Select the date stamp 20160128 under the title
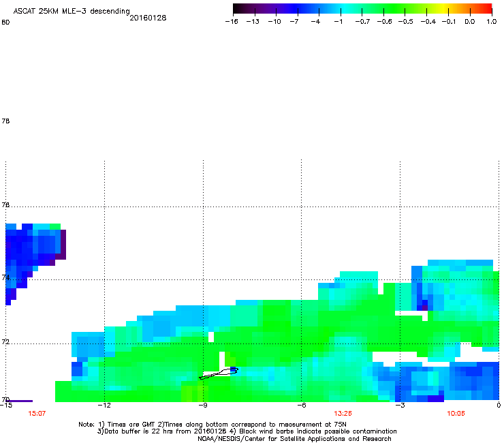The height and width of the screenshot is (443, 504). pyautogui.click(x=148, y=18)
